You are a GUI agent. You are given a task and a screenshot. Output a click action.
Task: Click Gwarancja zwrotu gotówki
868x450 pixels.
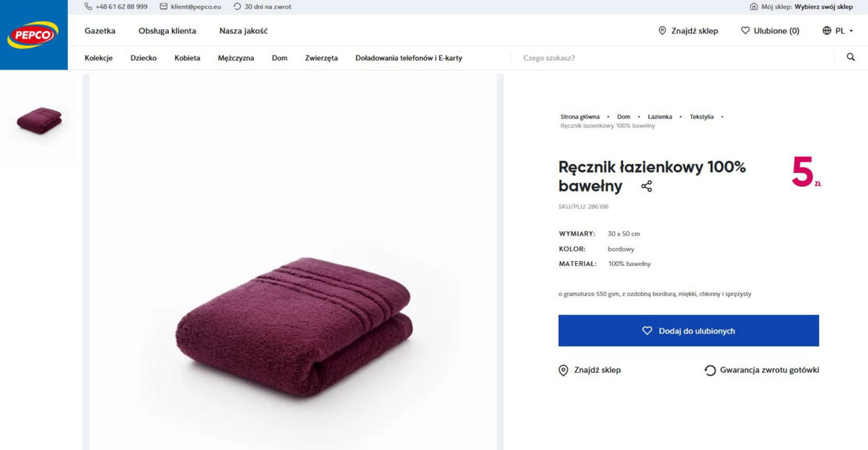pos(762,370)
